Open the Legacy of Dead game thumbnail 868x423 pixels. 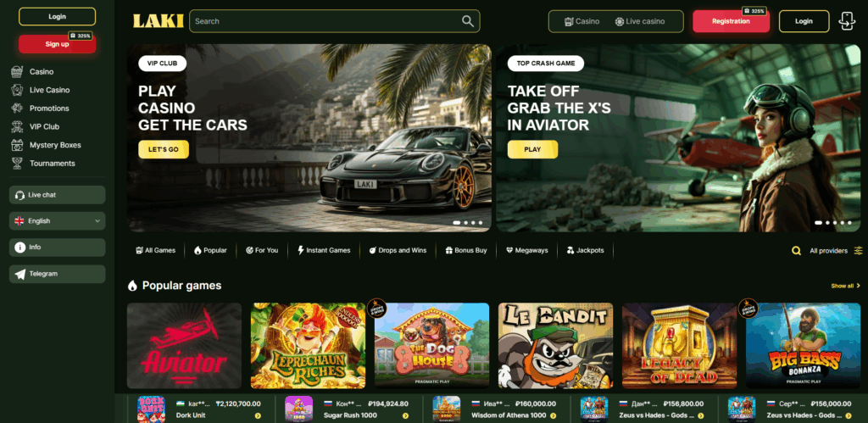click(x=679, y=346)
